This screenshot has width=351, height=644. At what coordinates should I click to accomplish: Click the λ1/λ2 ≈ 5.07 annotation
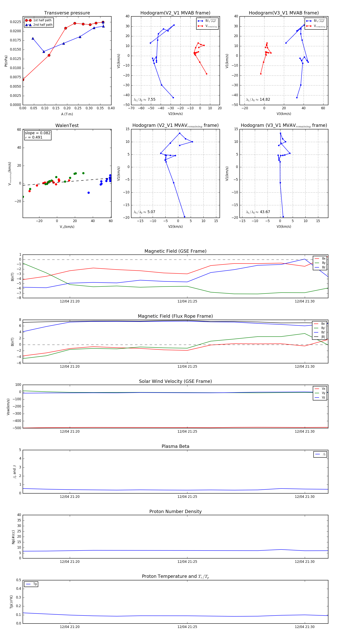[144, 212]
